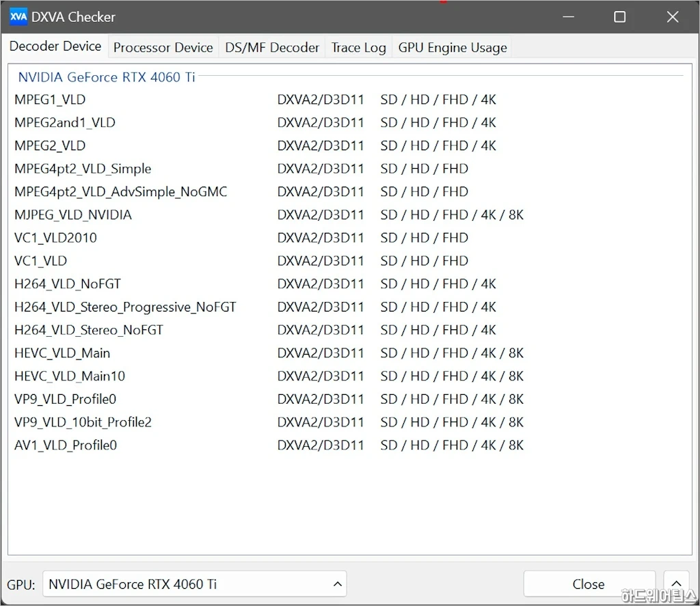The width and height of the screenshot is (700, 606).
Task: Open the Trace Log tab
Action: coord(358,47)
